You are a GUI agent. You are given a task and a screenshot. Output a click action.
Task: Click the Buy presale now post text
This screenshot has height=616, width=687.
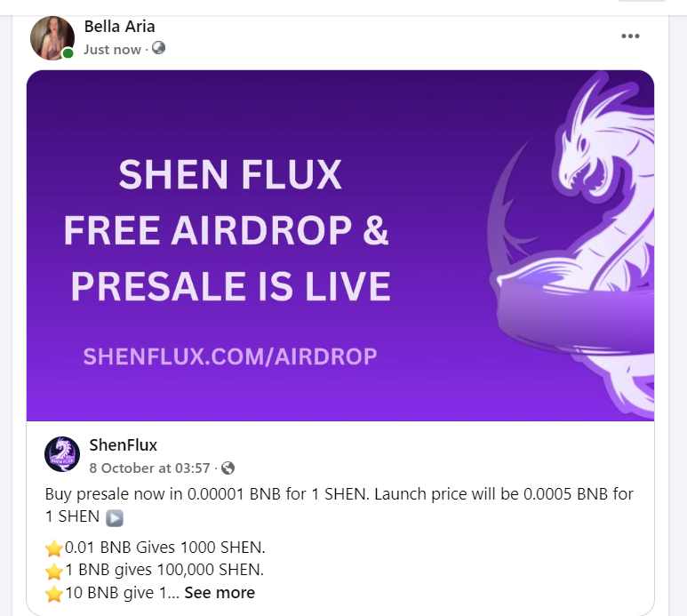[x=340, y=505]
